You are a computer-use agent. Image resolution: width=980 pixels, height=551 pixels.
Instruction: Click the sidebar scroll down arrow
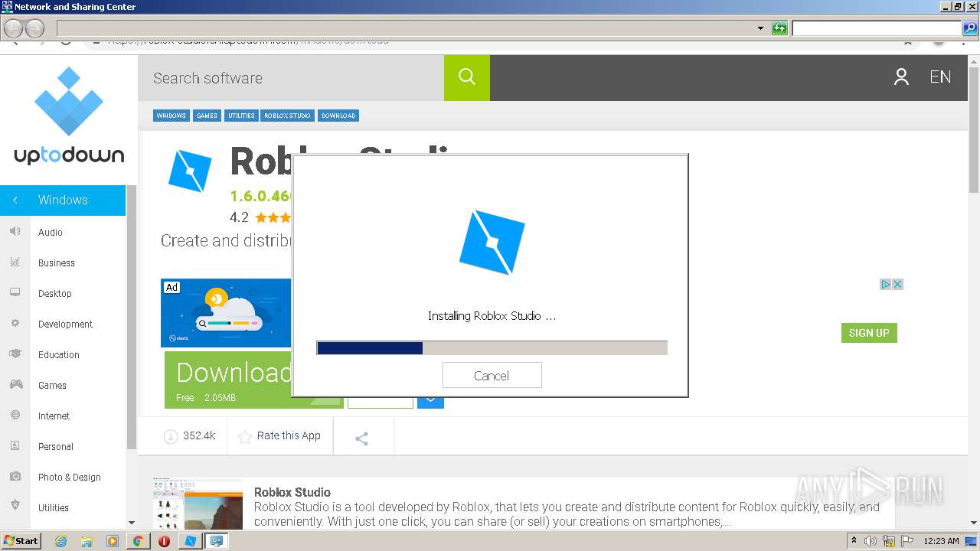point(132,523)
